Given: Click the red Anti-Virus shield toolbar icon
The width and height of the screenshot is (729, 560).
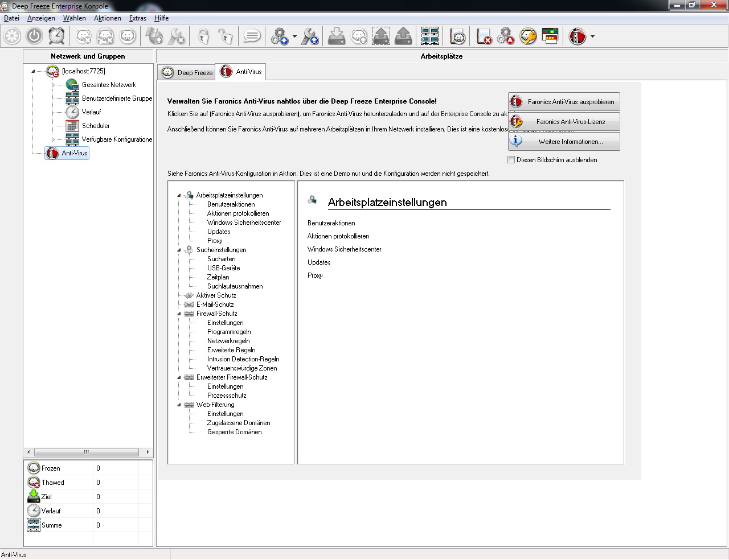Looking at the screenshot, I should tap(578, 36).
